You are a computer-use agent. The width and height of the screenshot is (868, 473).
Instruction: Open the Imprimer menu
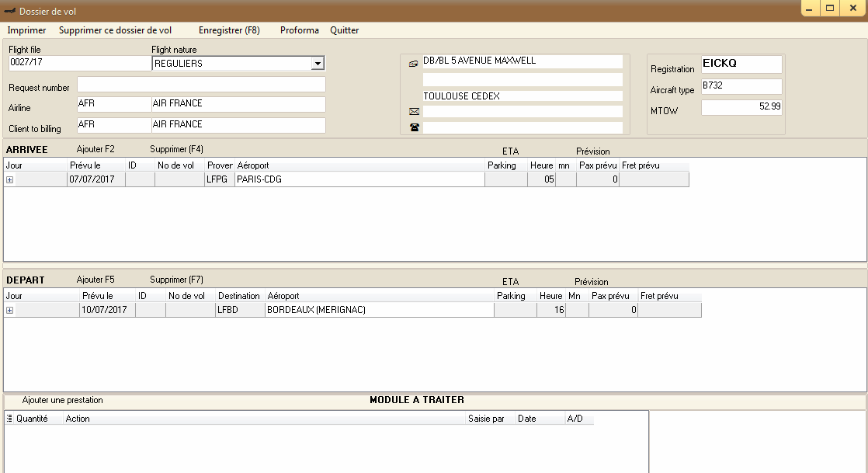[26, 30]
